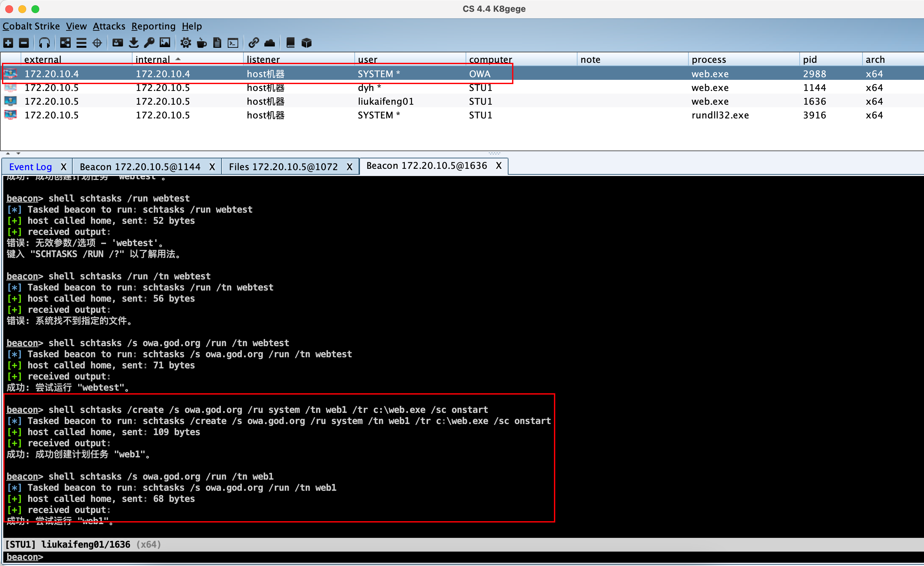The width and height of the screenshot is (924, 566).
Task: Click the terminal icon for Scripted Web Delivery
Action: coord(233,43)
